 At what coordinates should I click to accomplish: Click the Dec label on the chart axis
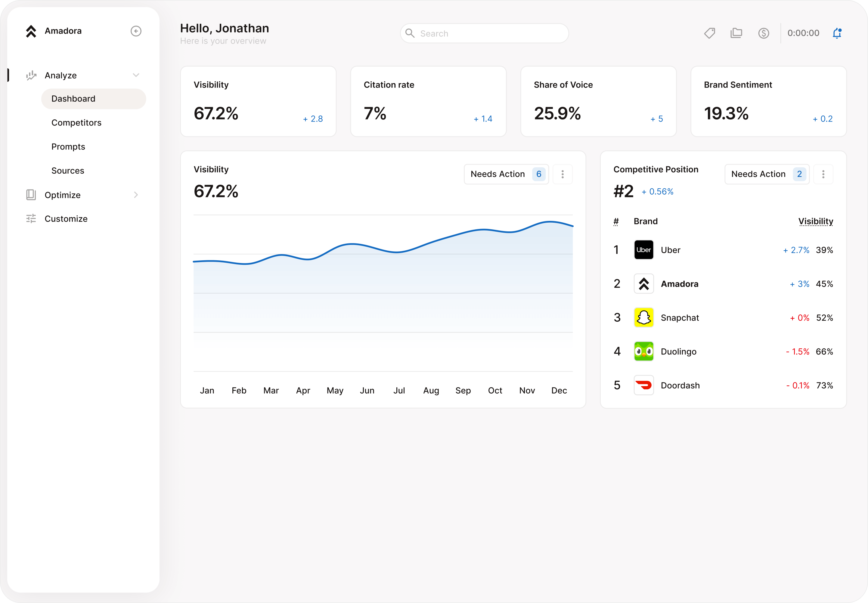click(559, 391)
